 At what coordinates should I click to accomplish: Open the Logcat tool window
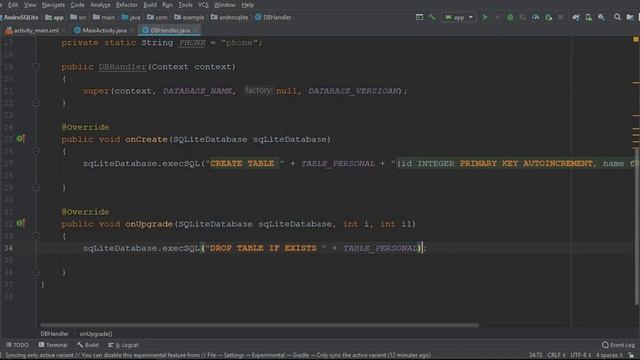(123, 345)
